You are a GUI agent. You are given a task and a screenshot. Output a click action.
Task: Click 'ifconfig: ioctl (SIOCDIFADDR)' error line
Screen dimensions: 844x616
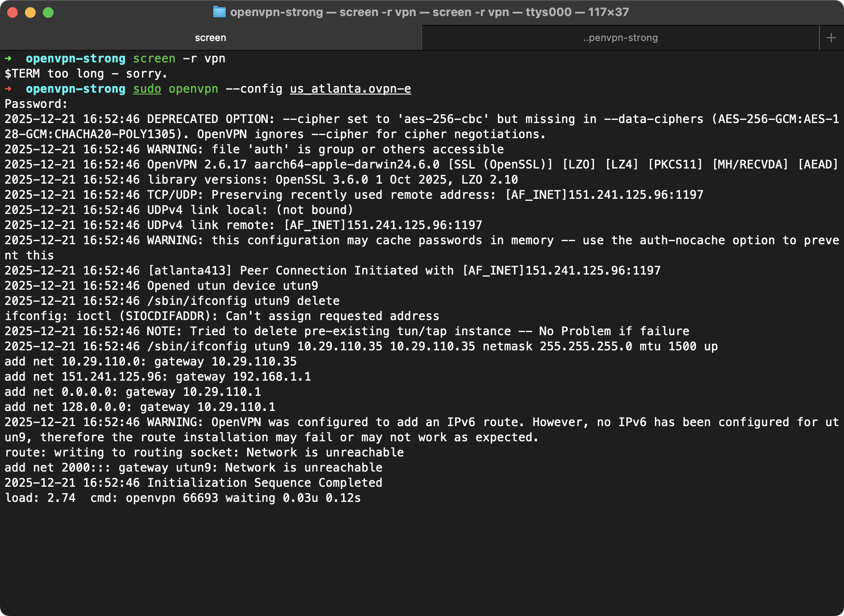222,316
